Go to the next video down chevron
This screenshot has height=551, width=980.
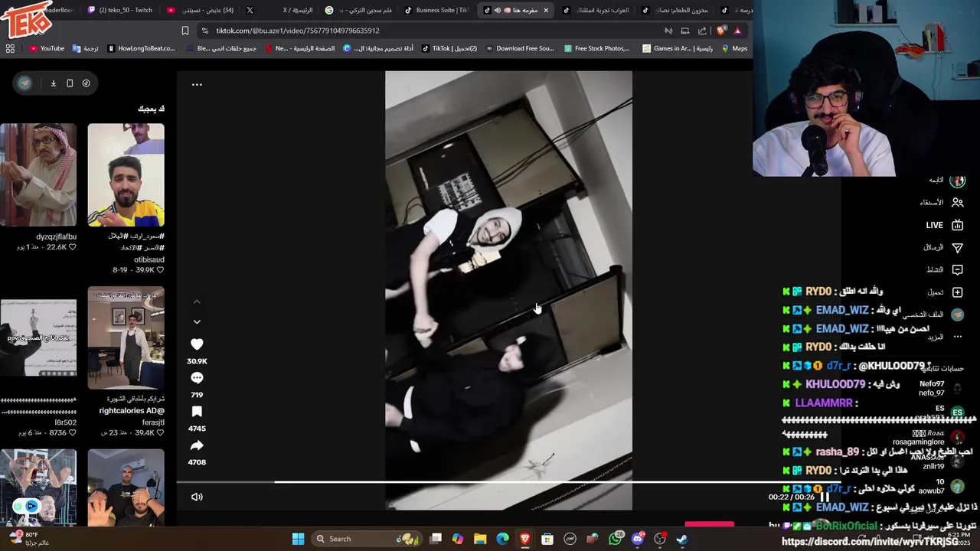coord(197,322)
